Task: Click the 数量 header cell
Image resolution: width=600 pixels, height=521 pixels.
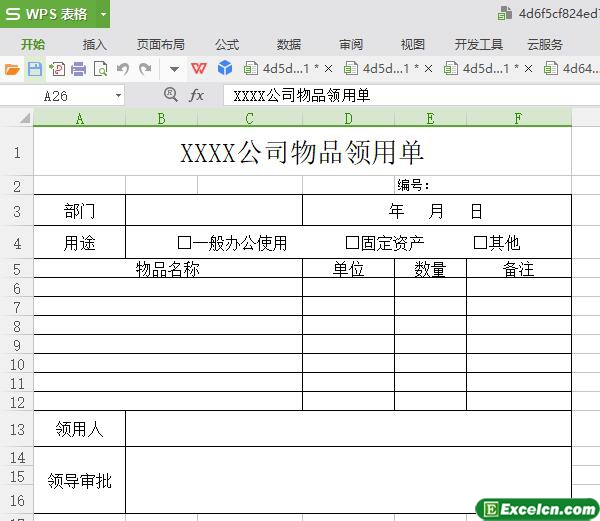Action: point(430,269)
